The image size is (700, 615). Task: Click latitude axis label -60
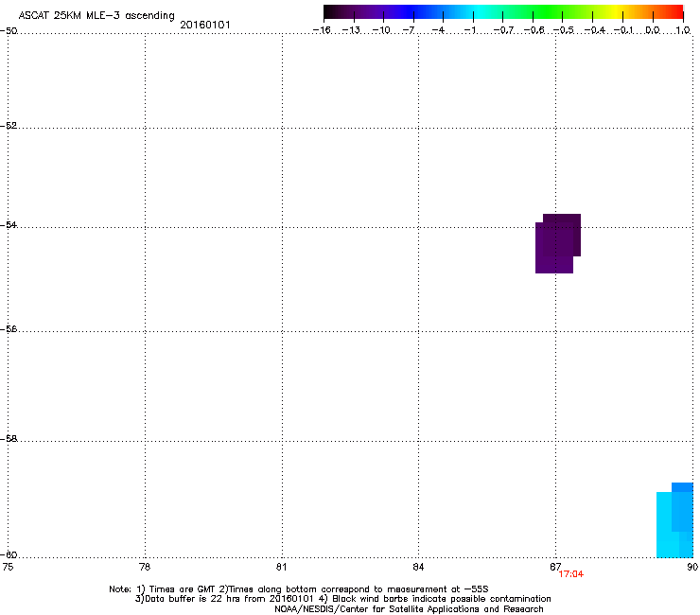point(9,554)
